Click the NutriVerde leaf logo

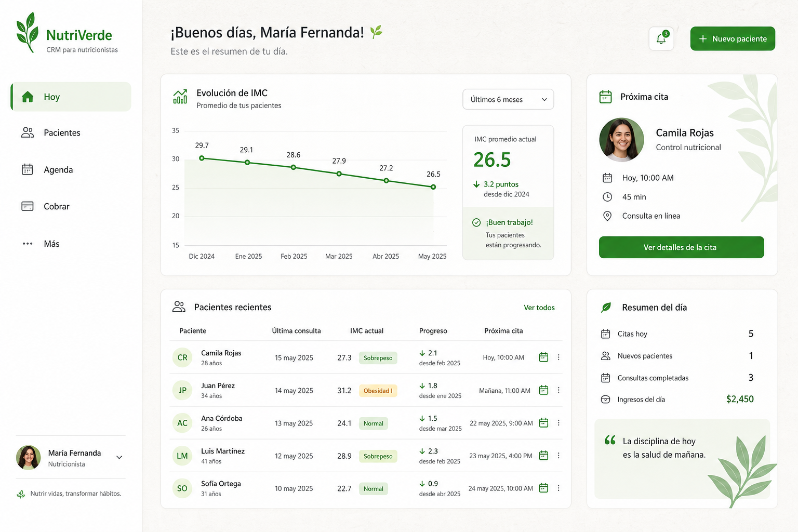coord(28,32)
